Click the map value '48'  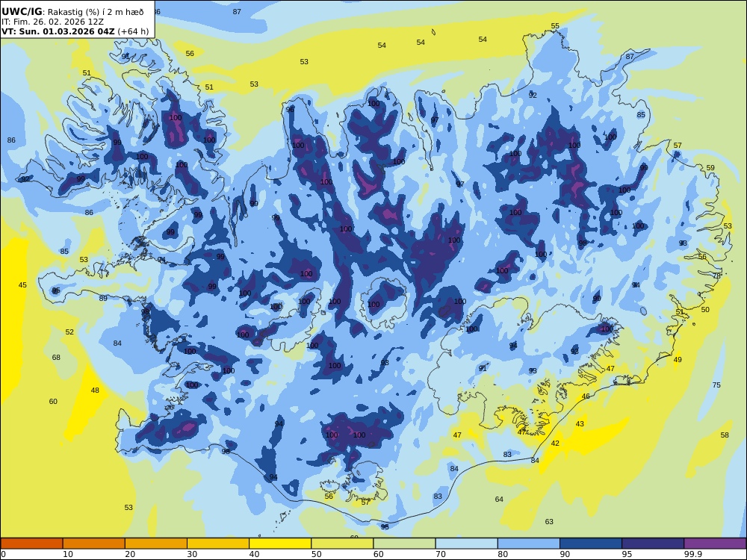(x=96, y=391)
